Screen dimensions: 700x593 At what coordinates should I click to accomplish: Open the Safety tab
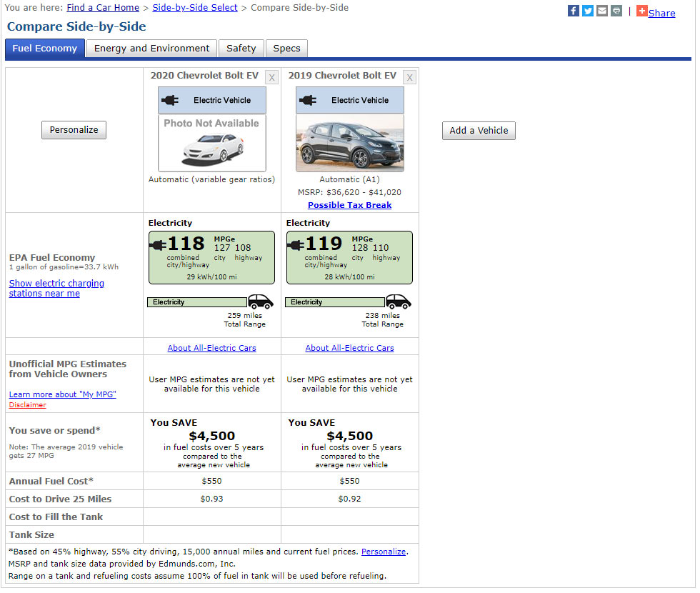click(241, 49)
